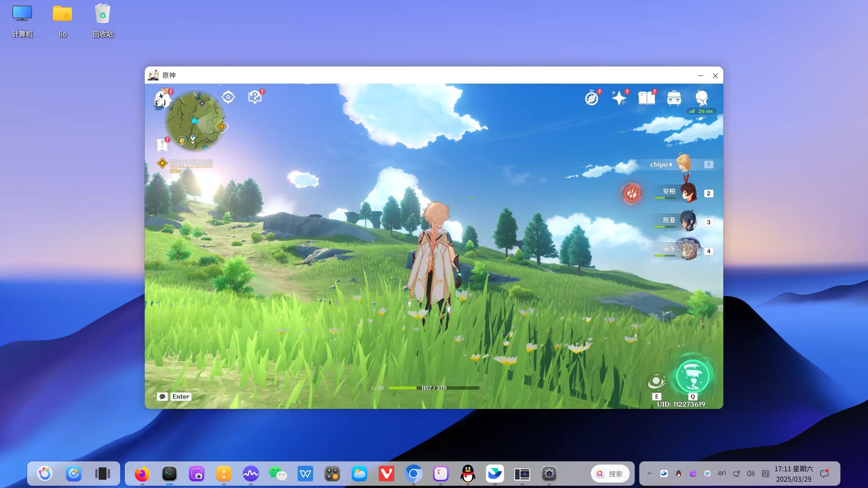
Task: Click the circular minimap
Action: (195, 120)
